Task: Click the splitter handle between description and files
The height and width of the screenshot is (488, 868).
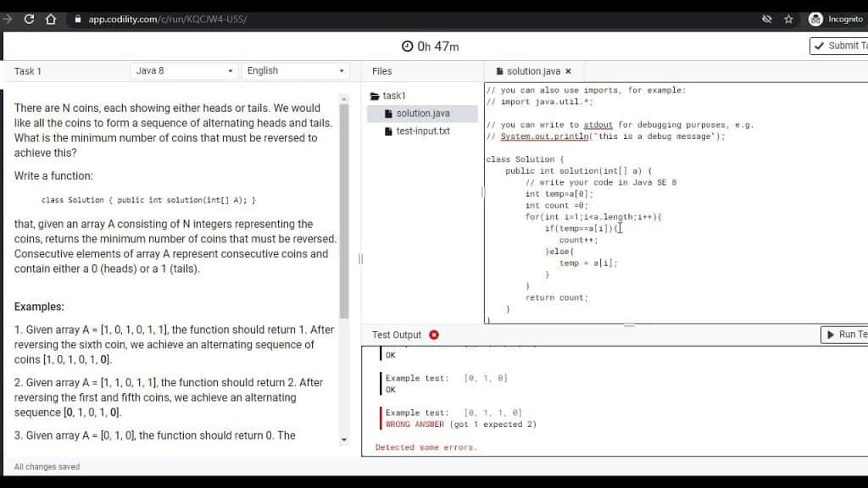Action: click(x=360, y=259)
